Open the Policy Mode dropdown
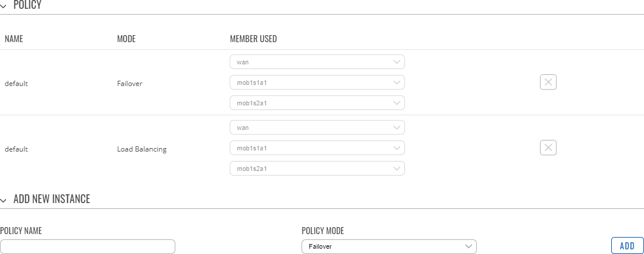This screenshot has width=644, height=254. [389, 247]
